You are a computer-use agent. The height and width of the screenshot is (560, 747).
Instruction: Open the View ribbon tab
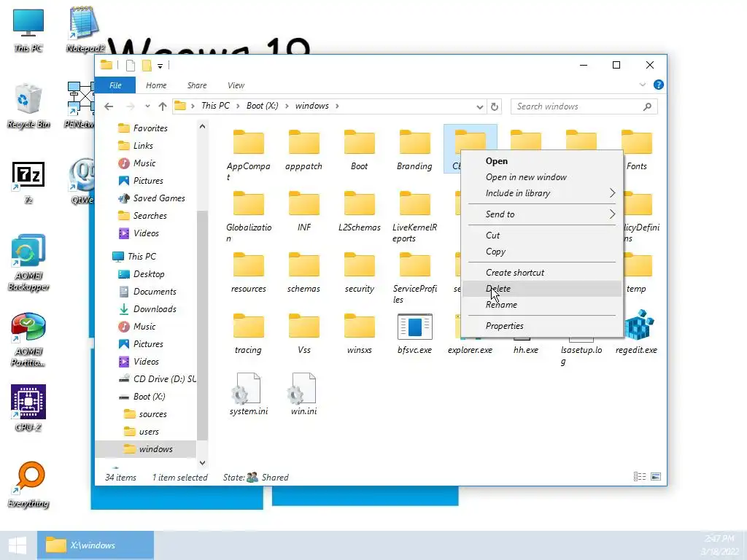[236, 85]
